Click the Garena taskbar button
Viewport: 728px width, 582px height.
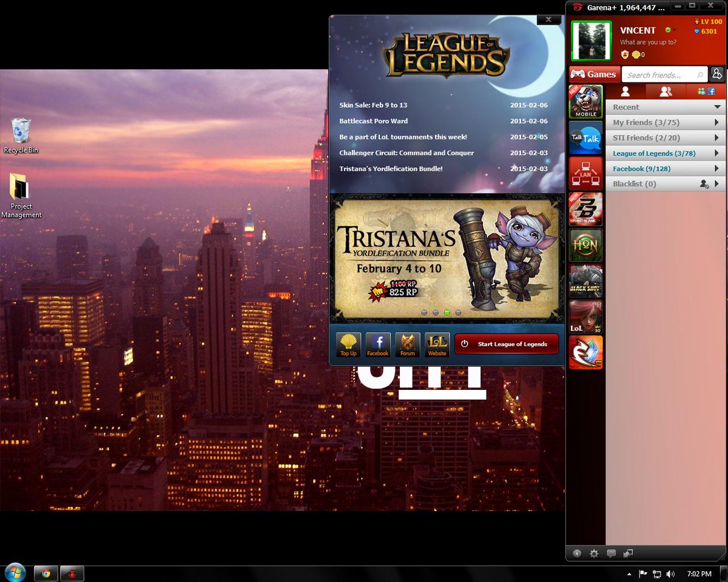pos(72,574)
